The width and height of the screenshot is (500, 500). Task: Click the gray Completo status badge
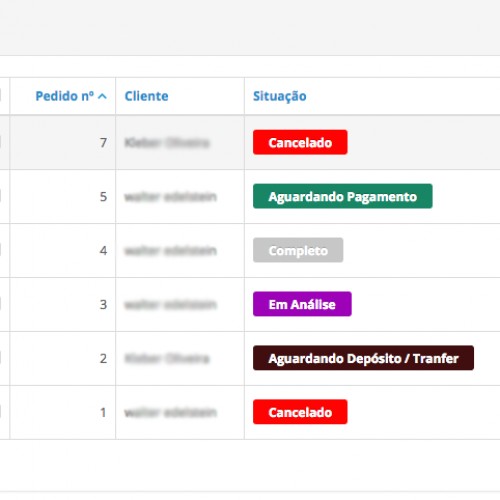[298, 250]
